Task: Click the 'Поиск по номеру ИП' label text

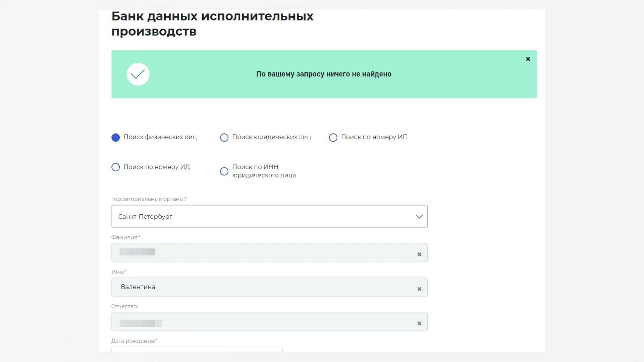Action: coord(374,137)
